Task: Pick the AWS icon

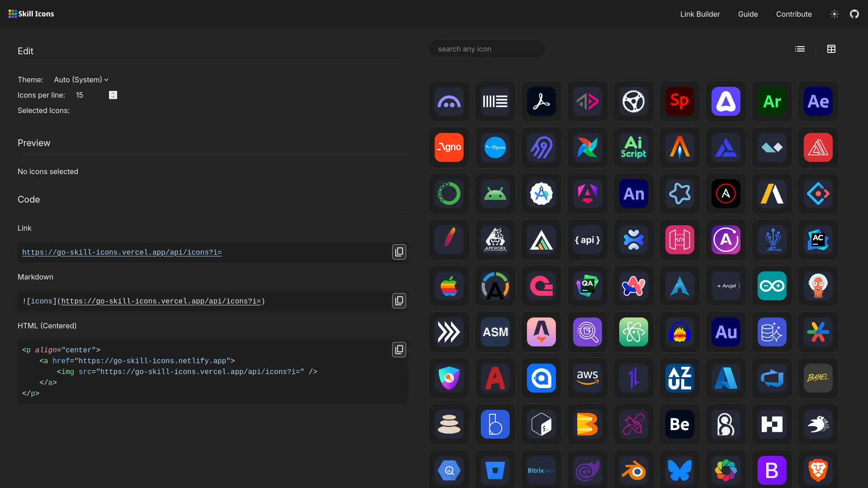Action: point(587,378)
